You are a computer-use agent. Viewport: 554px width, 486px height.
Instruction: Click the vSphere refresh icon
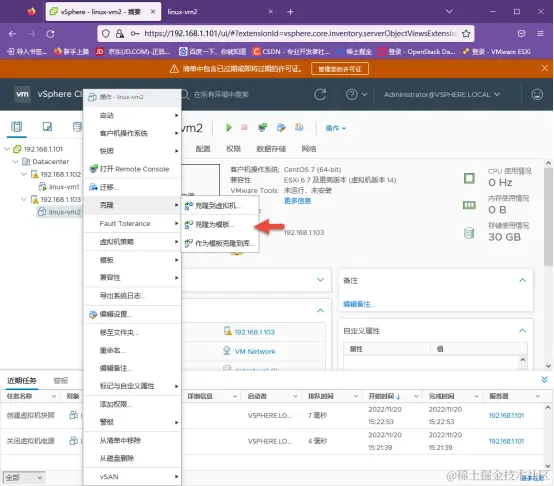click(x=320, y=94)
